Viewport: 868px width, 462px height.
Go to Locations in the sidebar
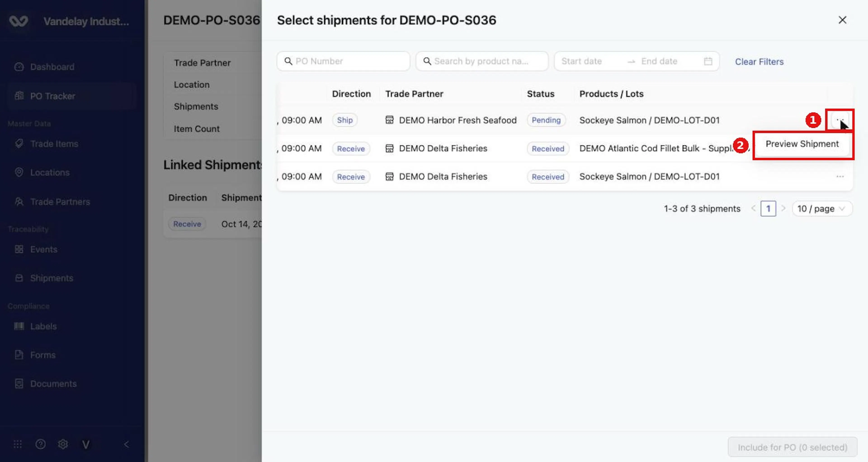coord(50,172)
